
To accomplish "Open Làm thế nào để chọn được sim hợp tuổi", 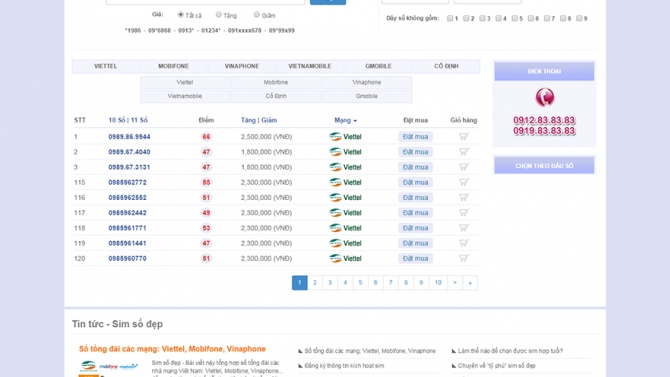I will pos(510,351).
